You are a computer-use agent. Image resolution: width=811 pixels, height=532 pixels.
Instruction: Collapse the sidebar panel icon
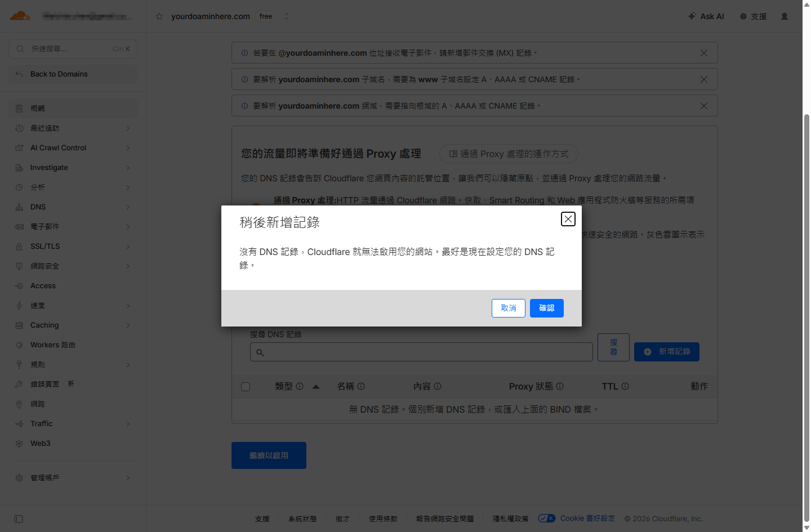pos(19,519)
